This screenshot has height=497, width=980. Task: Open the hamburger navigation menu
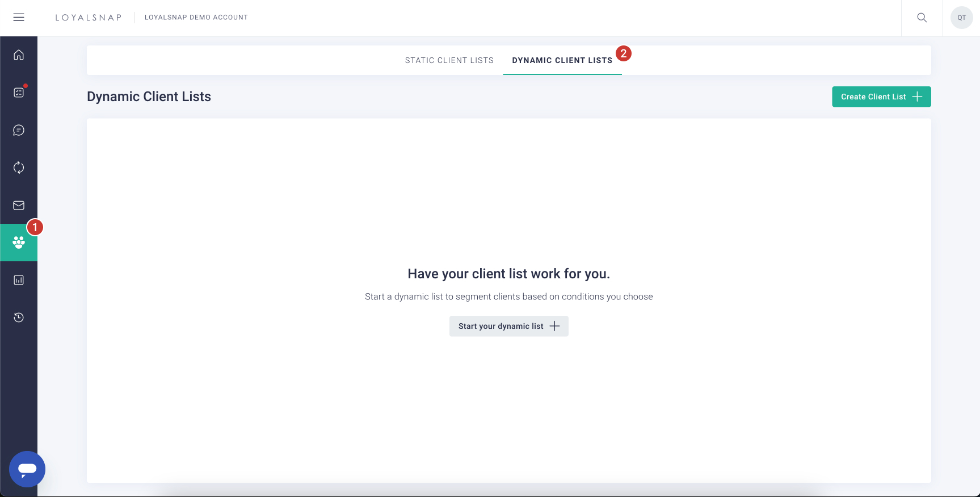(x=19, y=18)
